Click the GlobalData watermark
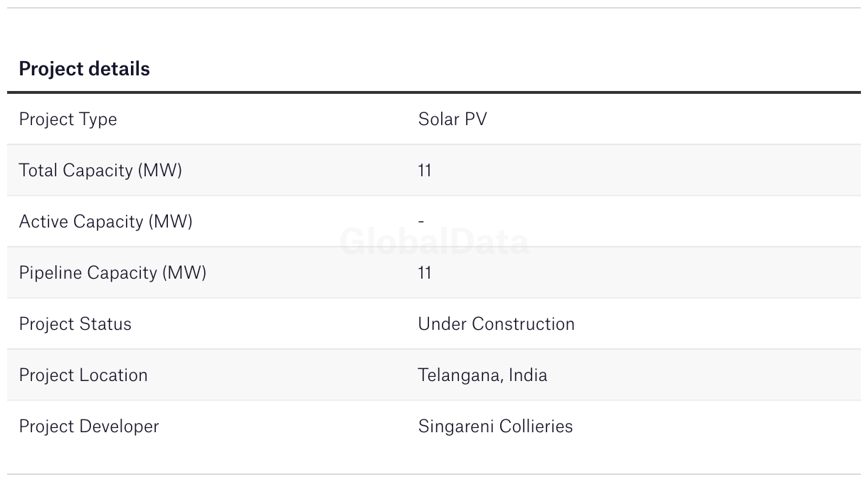This screenshot has width=868, height=482. click(434, 242)
